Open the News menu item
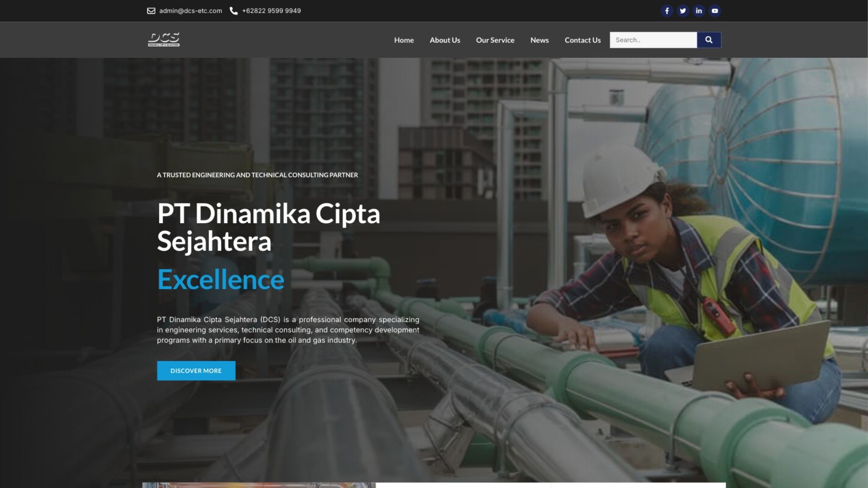The width and height of the screenshot is (868, 488). 539,40
